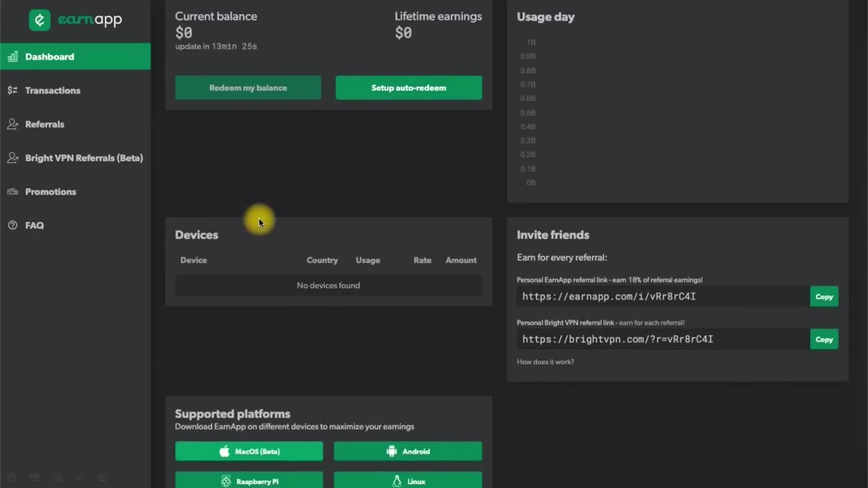
Task: Click the 1B axis label on chart
Action: pos(531,42)
